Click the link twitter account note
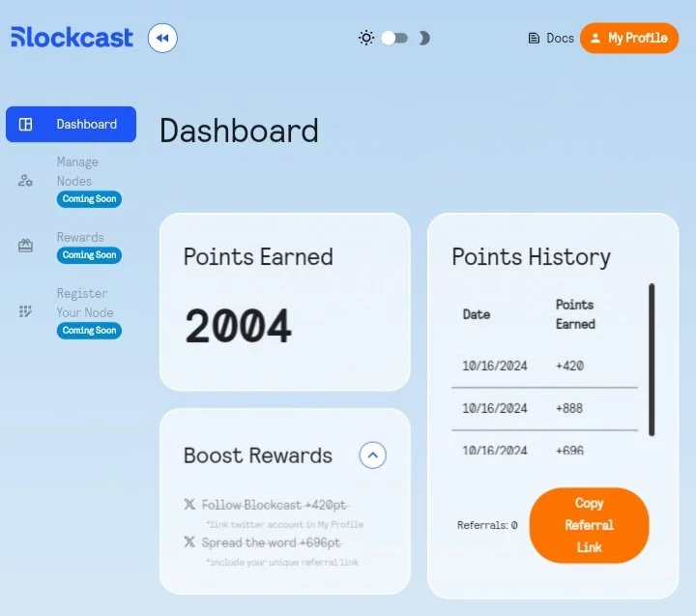 click(284, 524)
